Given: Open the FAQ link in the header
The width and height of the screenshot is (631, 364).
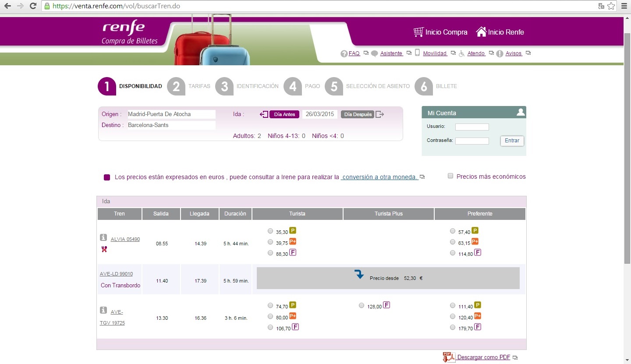Looking at the screenshot, I should pos(354,53).
